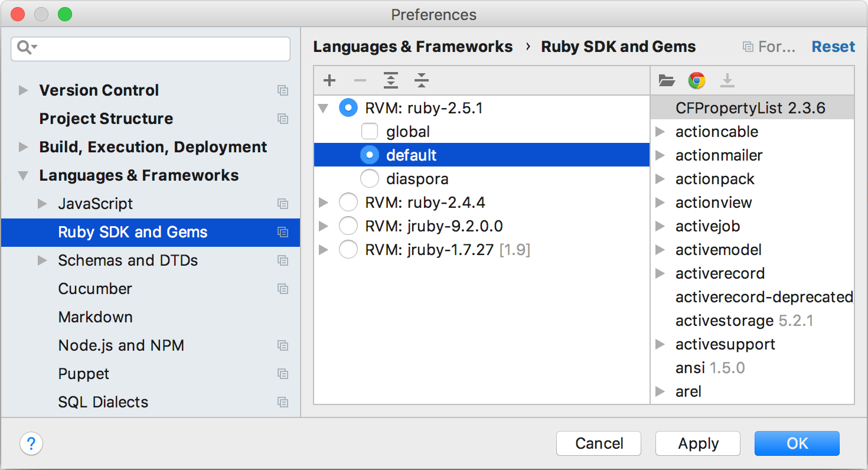The width and height of the screenshot is (868, 470).
Task: Collapse the RVM: ruby-2.5.1 tree node
Action: pos(323,108)
